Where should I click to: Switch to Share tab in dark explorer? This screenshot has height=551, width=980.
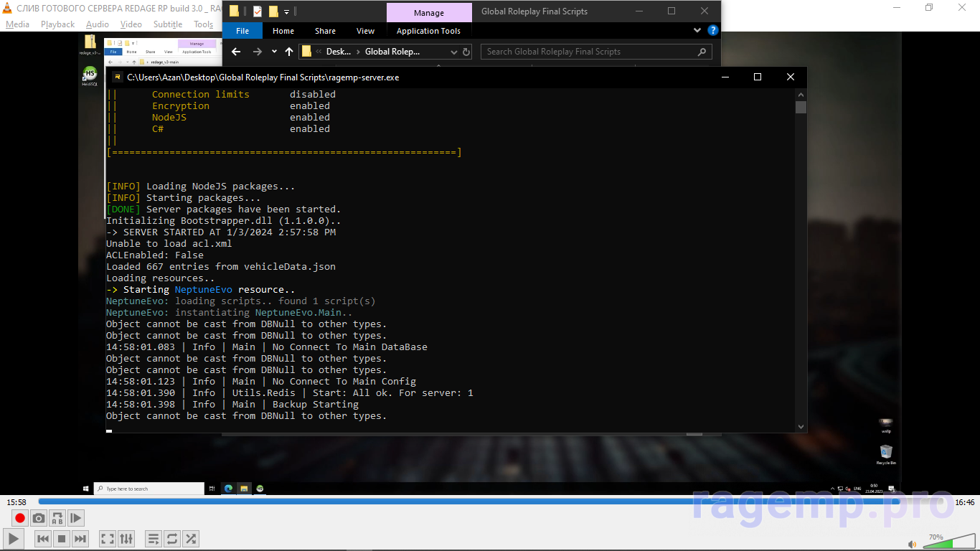(325, 31)
